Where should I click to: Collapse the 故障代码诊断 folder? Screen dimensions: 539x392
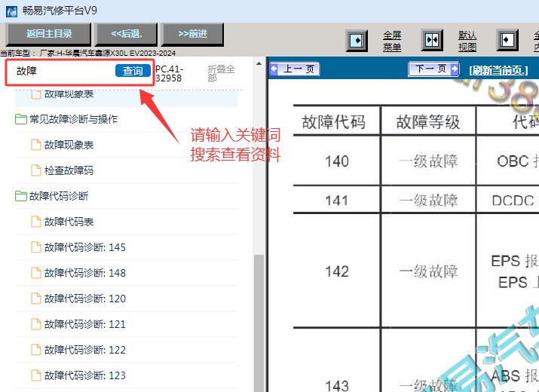click(x=59, y=196)
